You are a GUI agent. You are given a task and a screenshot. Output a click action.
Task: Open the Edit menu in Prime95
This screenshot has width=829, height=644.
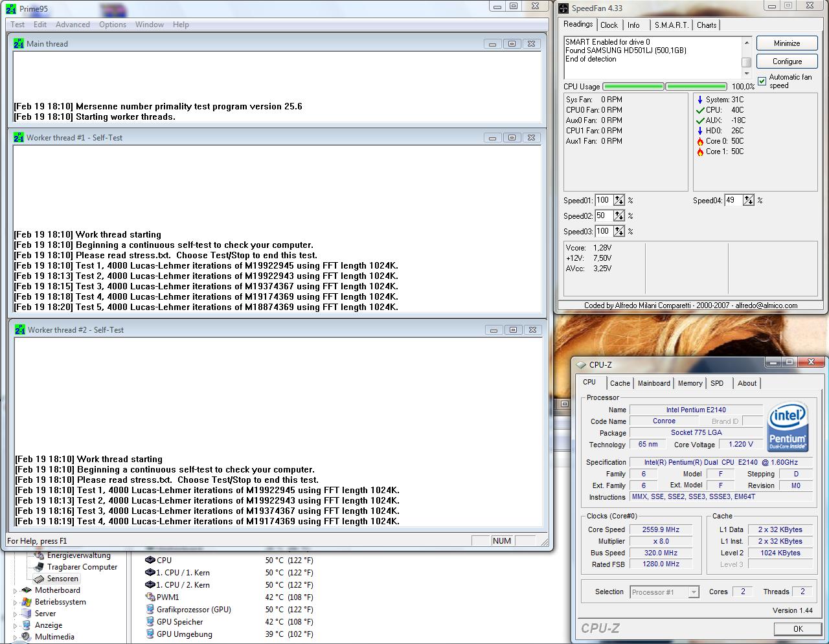[x=40, y=25]
